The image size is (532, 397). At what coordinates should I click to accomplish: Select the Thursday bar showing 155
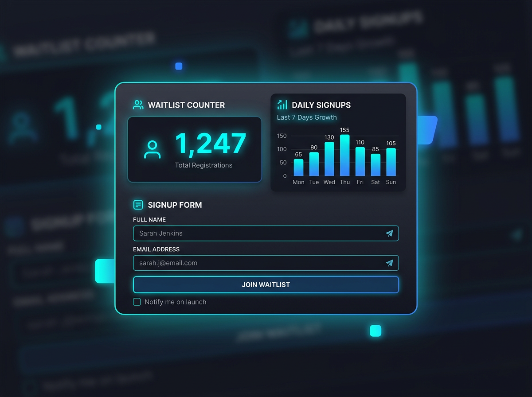(x=345, y=156)
